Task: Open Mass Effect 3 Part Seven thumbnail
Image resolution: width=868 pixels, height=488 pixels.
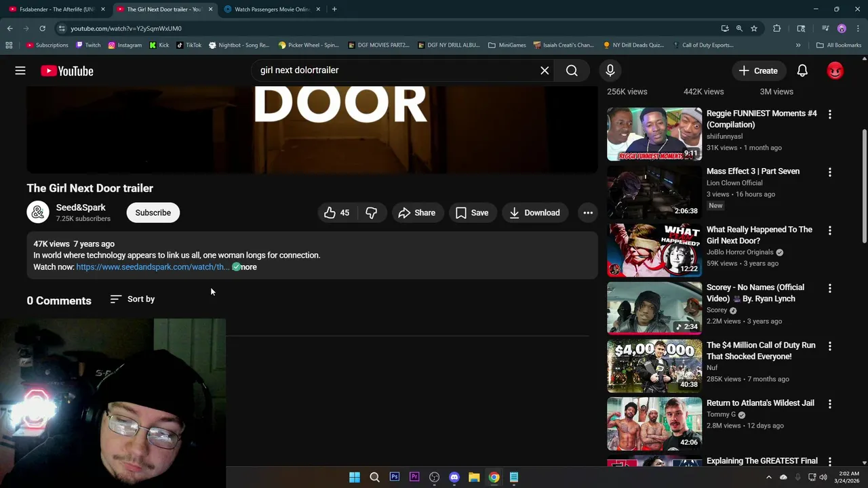Action: click(654, 192)
